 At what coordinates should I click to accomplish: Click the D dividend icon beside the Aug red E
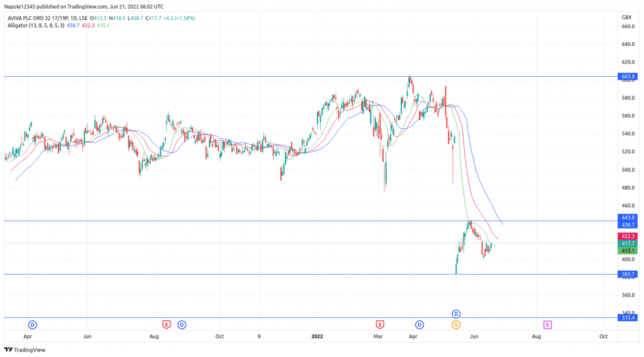pos(182,325)
